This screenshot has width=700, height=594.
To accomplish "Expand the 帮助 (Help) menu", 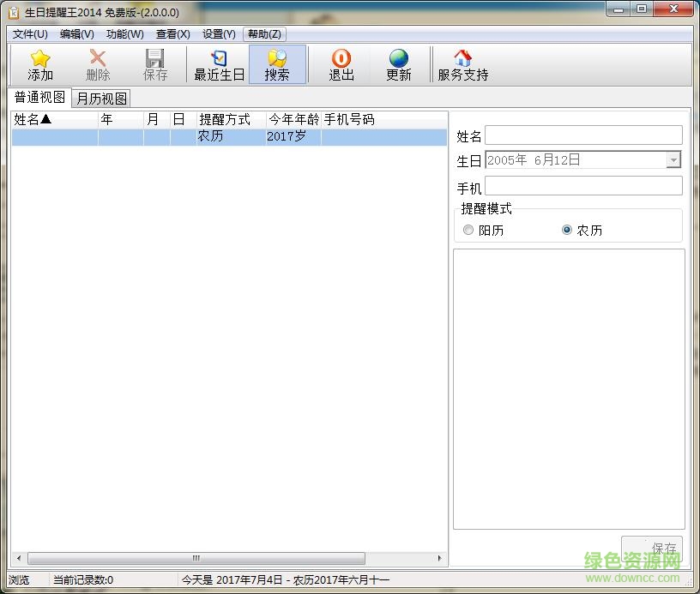I will click(264, 34).
